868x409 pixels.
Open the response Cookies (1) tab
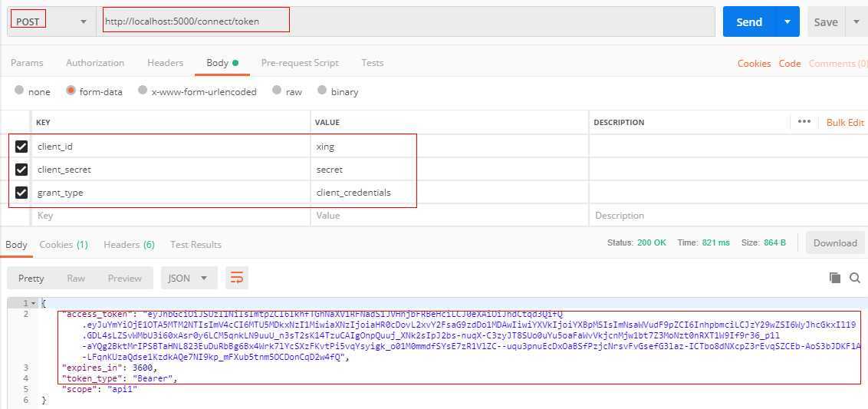coord(64,244)
